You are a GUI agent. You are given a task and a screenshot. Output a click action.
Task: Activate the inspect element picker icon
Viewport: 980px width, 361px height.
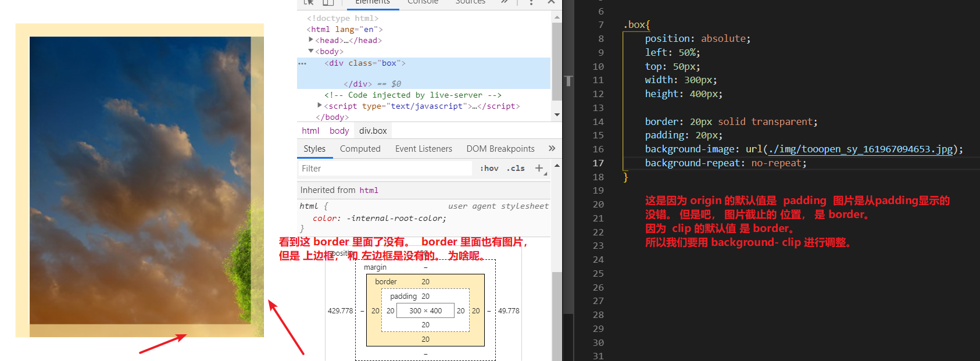tap(309, 2)
